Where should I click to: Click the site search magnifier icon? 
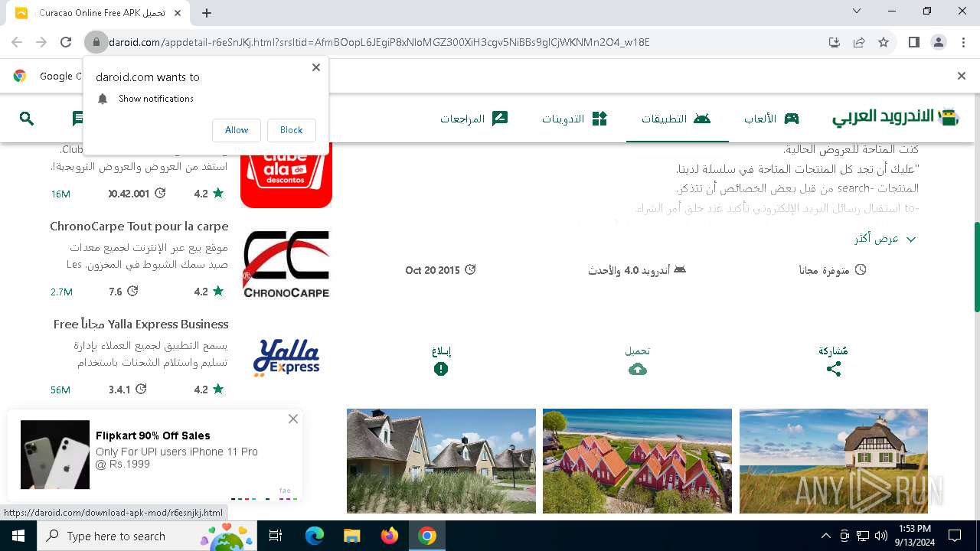(x=27, y=119)
